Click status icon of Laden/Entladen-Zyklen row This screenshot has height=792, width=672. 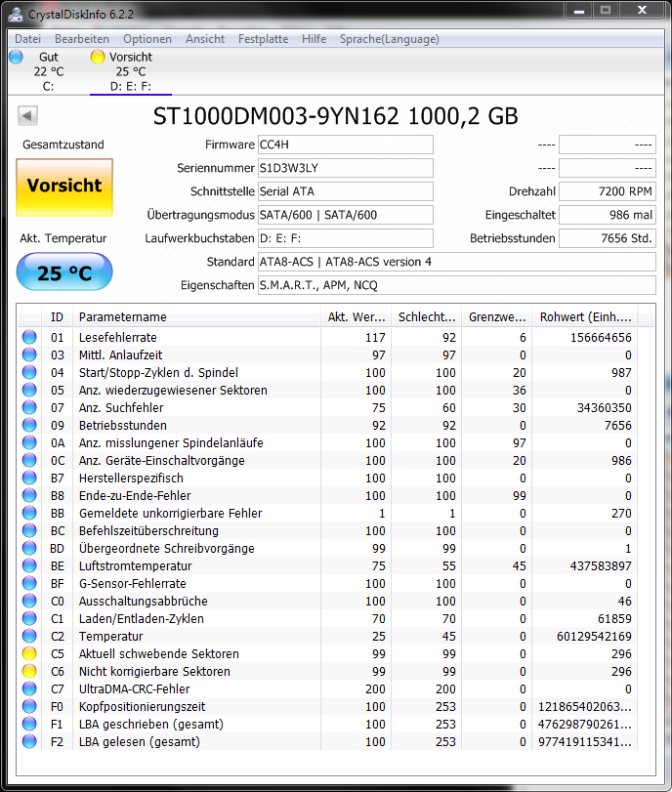point(29,618)
